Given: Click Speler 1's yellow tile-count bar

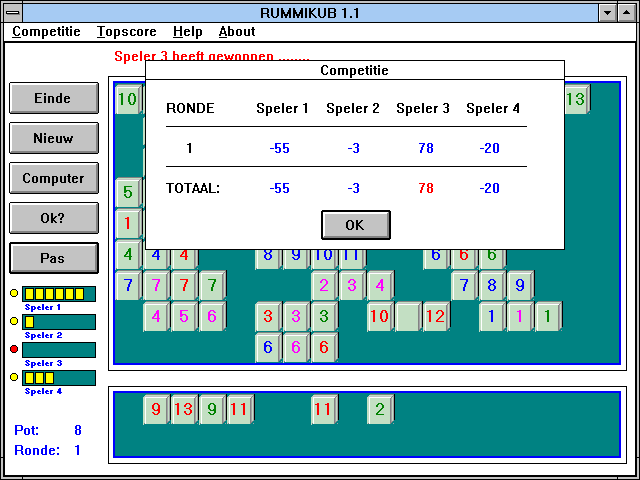Looking at the screenshot, I should (x=59, y=294).
